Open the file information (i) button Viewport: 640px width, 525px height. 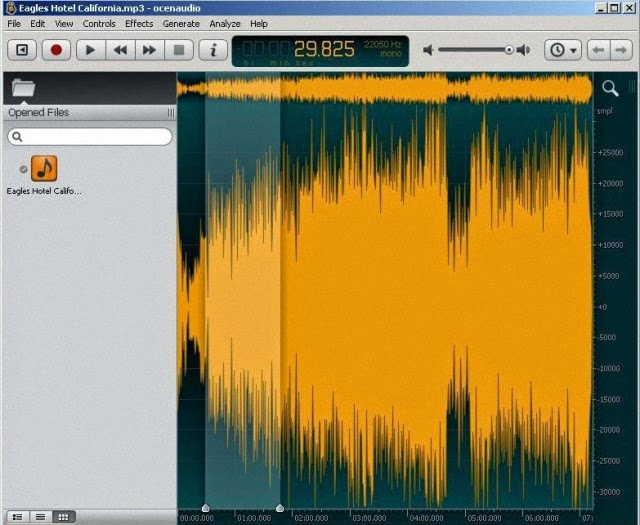(x=213, y=50)
